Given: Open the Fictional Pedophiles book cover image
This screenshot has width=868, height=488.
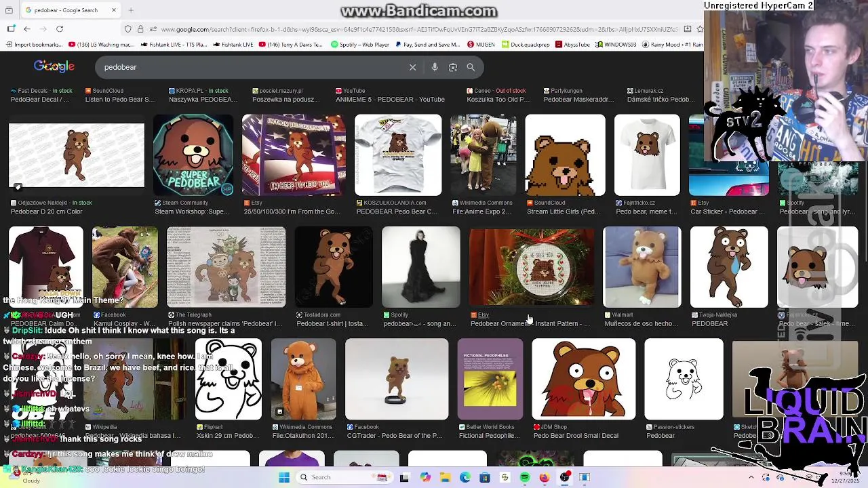Looking at the screenshot, I should pyautogui.click(x=490, y=379).
